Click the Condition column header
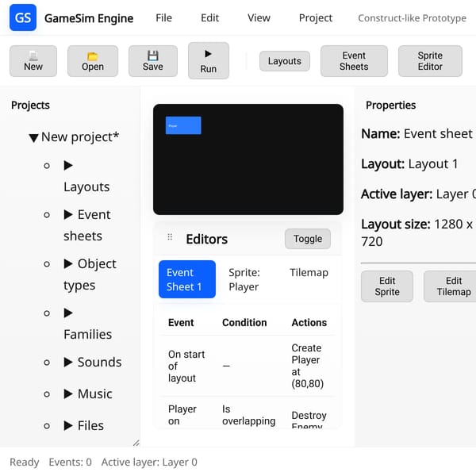476x476 pixels. click(x=244, y=322)
